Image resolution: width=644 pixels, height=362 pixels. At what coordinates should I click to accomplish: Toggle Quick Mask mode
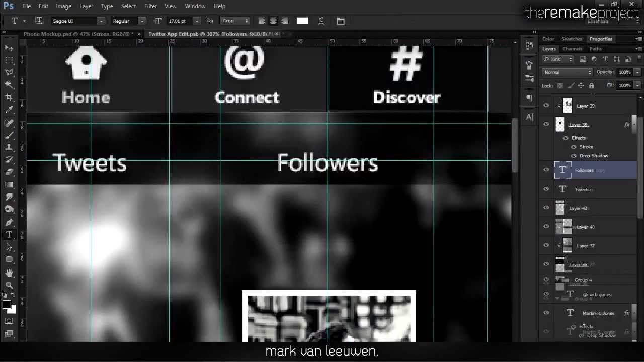click(9, 321)
